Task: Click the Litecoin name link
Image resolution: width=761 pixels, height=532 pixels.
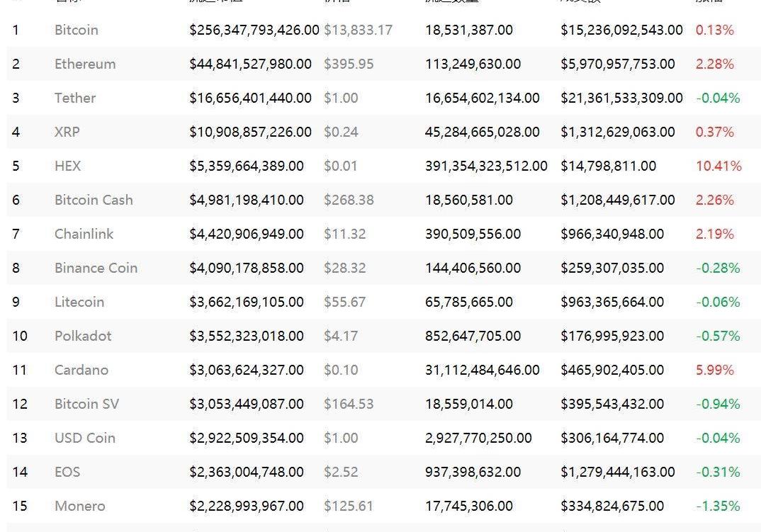Action: click(79, 302)
